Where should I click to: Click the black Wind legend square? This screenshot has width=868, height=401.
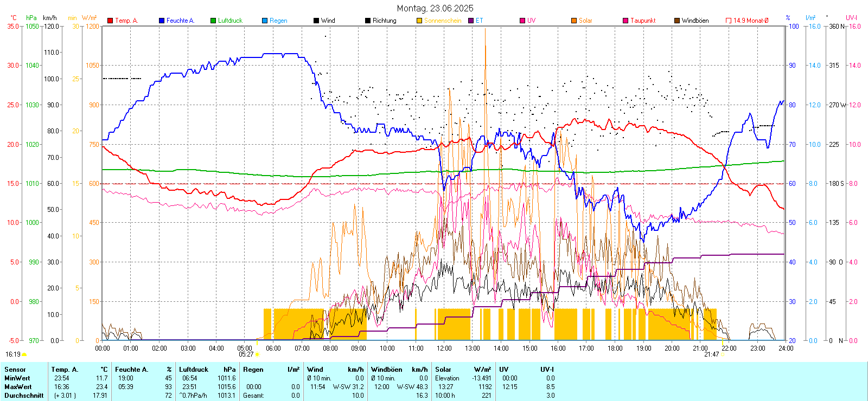pos(316,21)
